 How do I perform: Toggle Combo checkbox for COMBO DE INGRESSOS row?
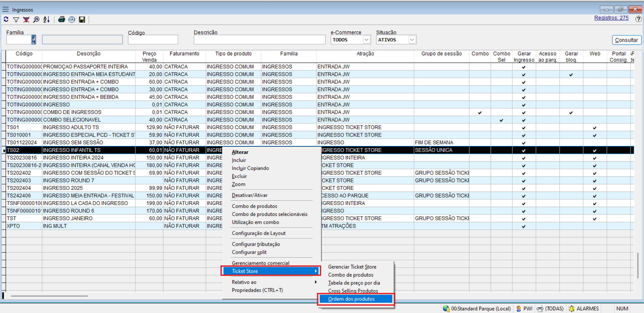coord(480,112)
